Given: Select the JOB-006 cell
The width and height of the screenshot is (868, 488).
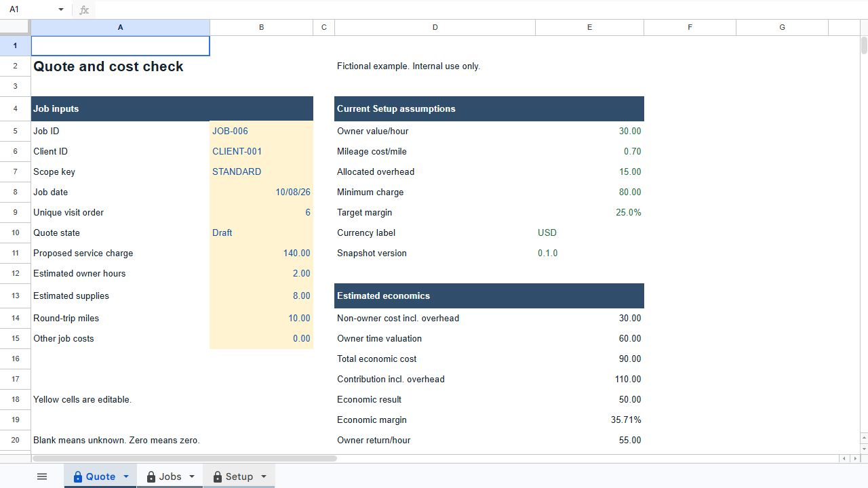Looking at the screenshot, I should [x=261, y=131].
